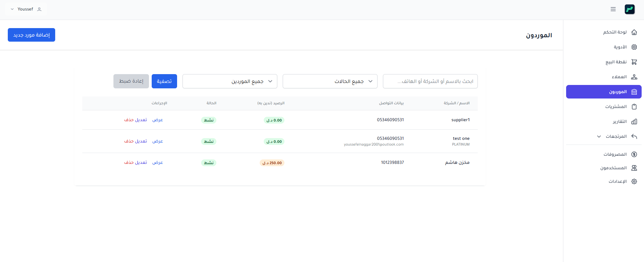Select the الموردون active menu item
The width and height of the screenshot is (644, 262).
click(604, 92)
